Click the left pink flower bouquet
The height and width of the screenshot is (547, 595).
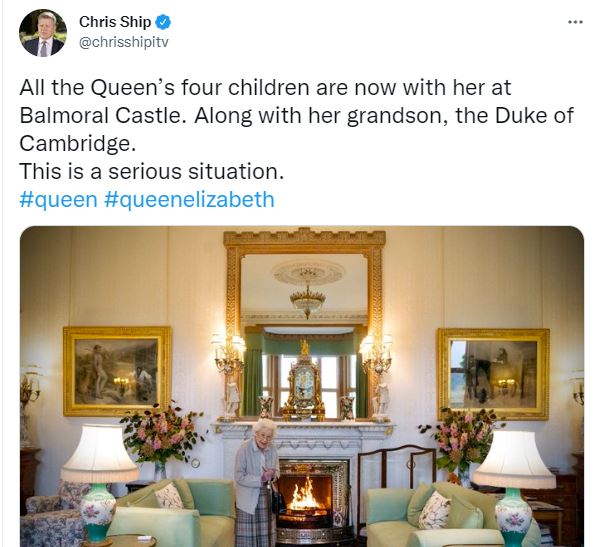(162, 434)
